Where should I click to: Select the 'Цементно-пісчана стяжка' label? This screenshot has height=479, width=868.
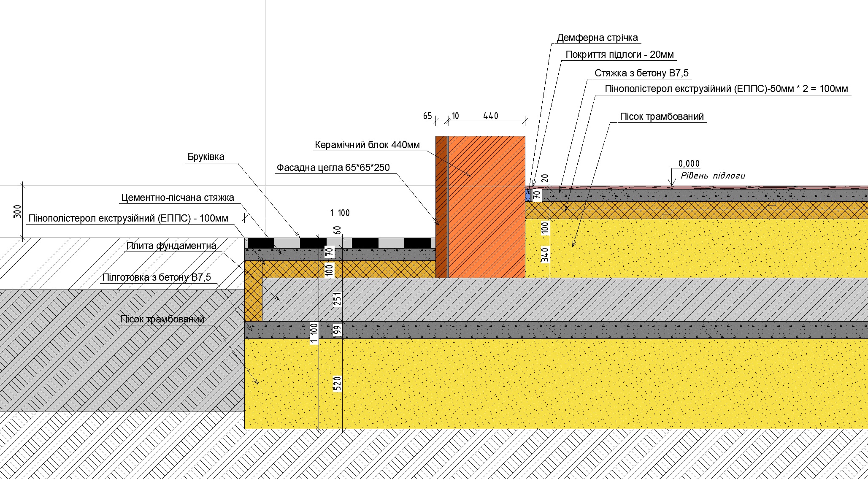click(178, 198)
